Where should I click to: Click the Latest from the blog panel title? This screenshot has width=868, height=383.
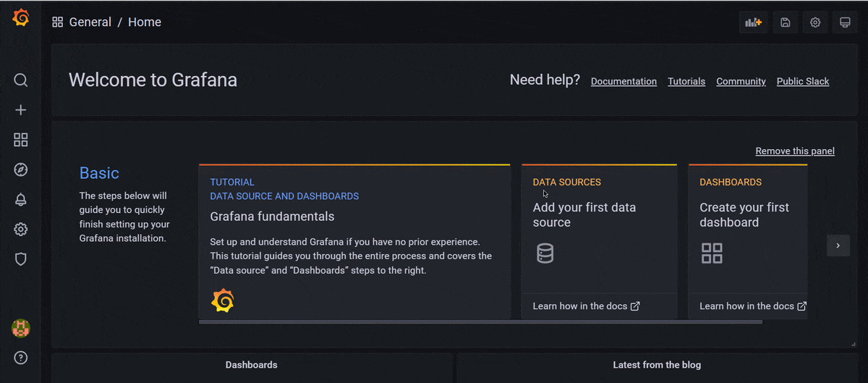click(x=657, y=365)
